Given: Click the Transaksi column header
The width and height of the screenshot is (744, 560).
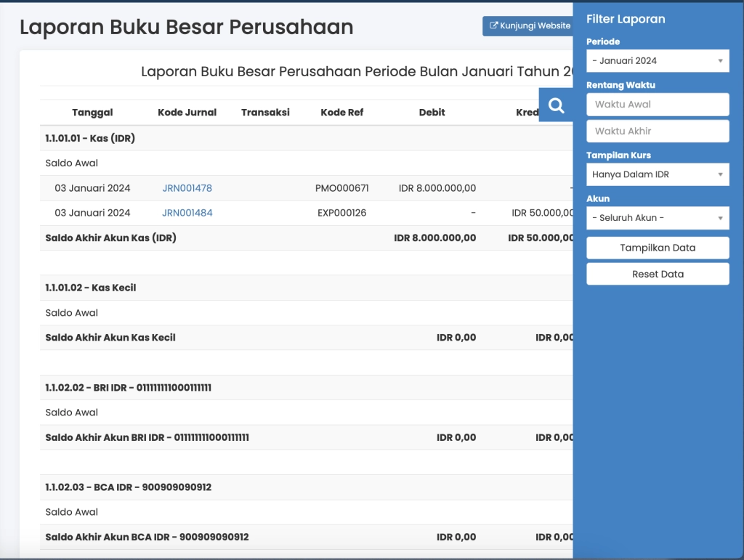Looking at the screenshot, I should (x=265, y=113).
